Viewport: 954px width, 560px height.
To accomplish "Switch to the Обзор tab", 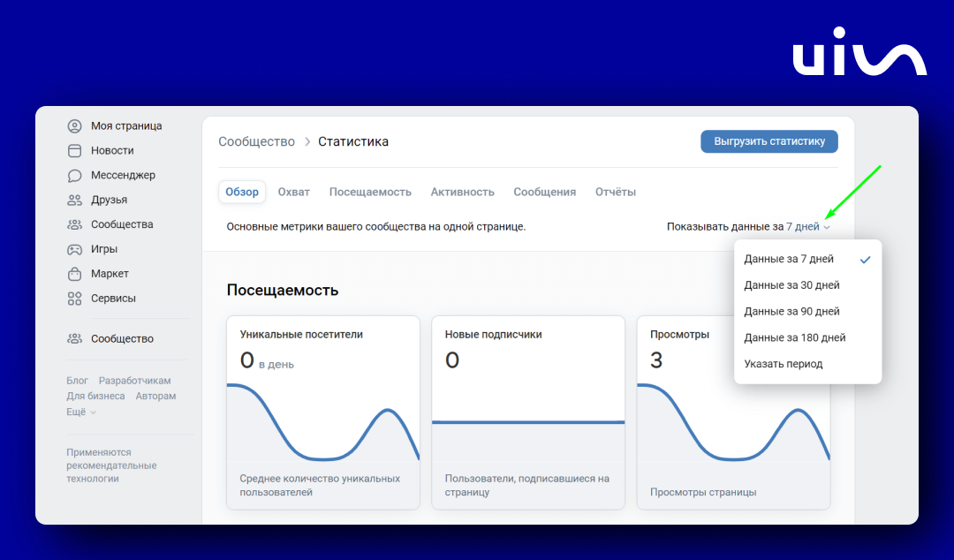I will [x=242, y=192].
